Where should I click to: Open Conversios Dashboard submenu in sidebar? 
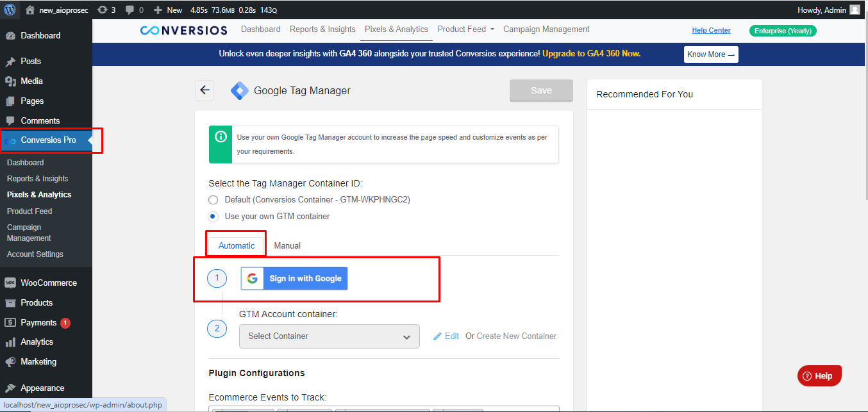[x=26, y=163]
